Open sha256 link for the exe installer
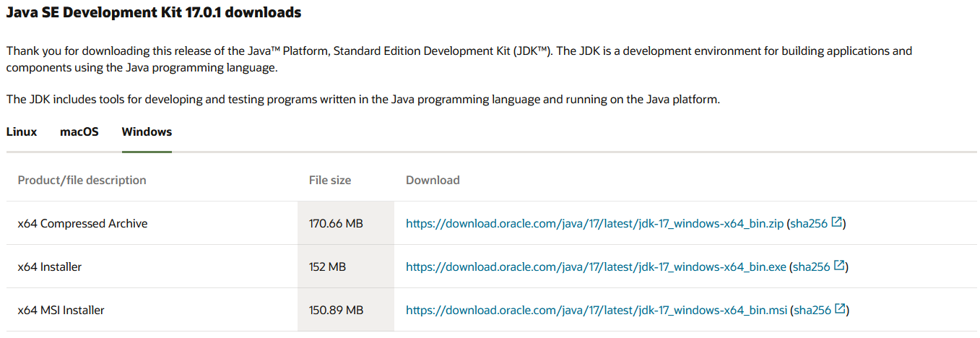 pos(812,267)
